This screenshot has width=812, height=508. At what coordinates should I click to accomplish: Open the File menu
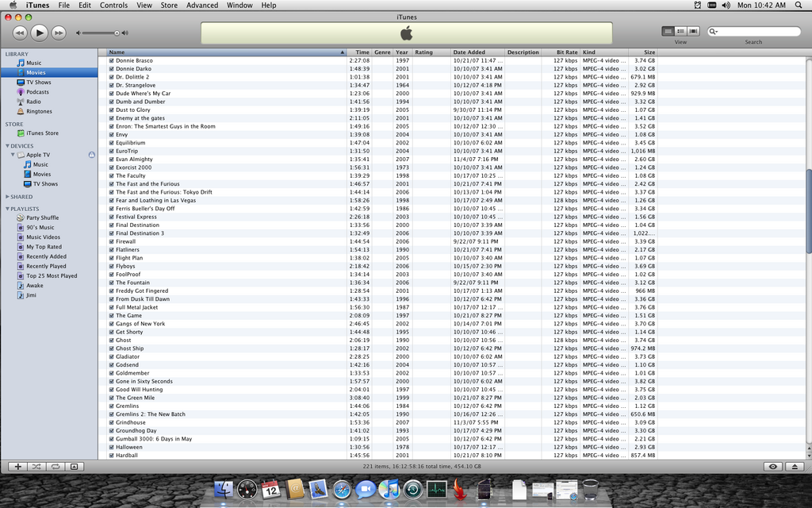(63, 6)
